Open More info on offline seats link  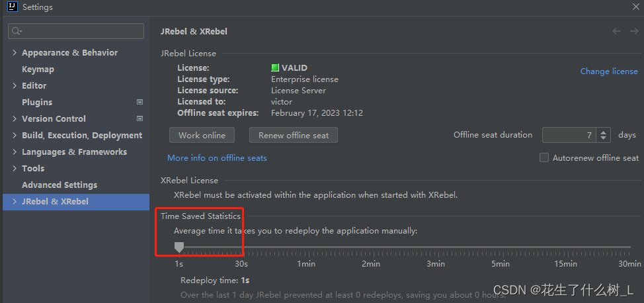tap(217, 158)
